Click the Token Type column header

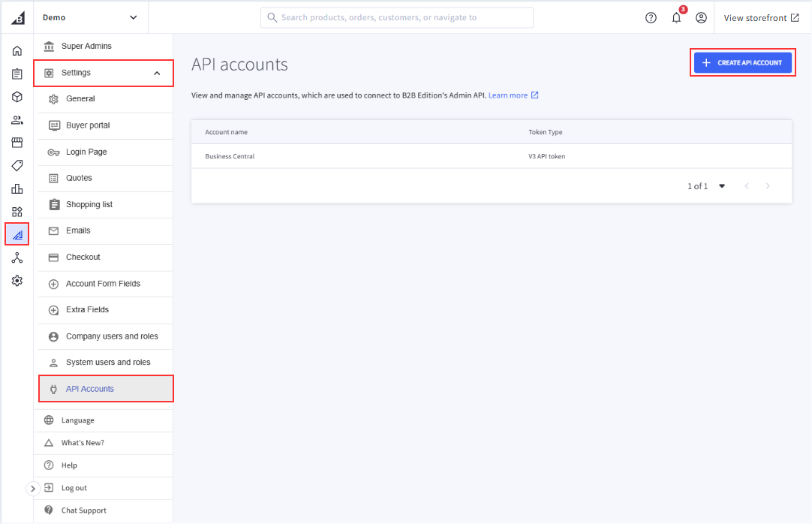[x=546, y=132]
